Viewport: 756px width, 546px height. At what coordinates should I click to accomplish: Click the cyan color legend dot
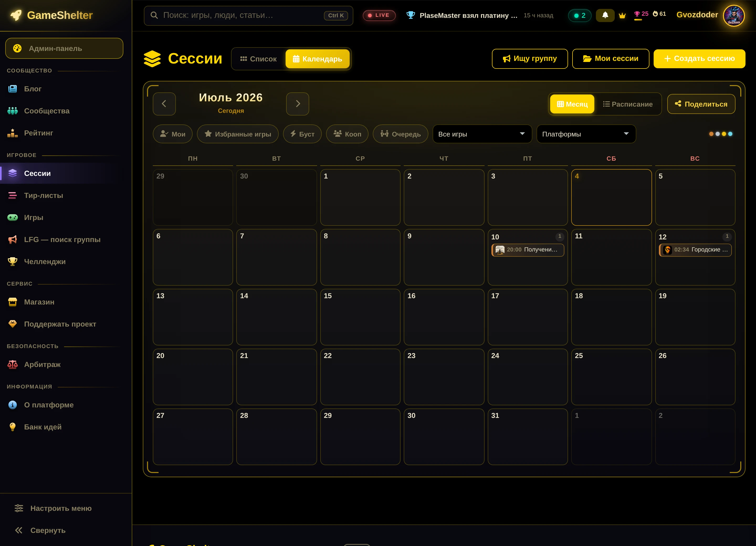click(x=730, y=134)
